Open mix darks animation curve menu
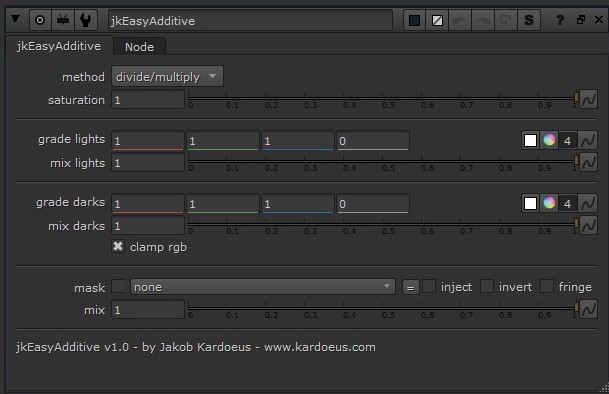The height and width of the screenshot is (394, 609). 588,225
